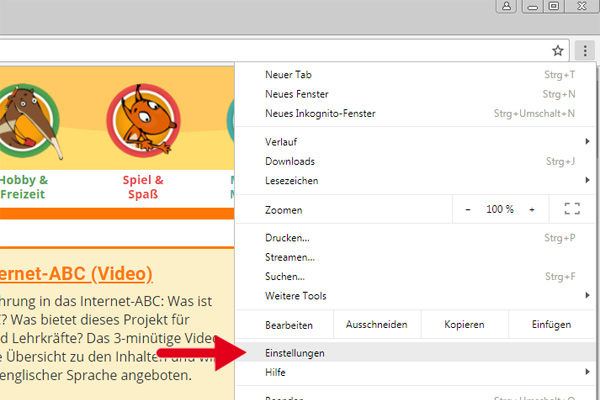This screenshot has height=400, width=600.
Task: Open the Hilfe submenu
Action: 275,372
